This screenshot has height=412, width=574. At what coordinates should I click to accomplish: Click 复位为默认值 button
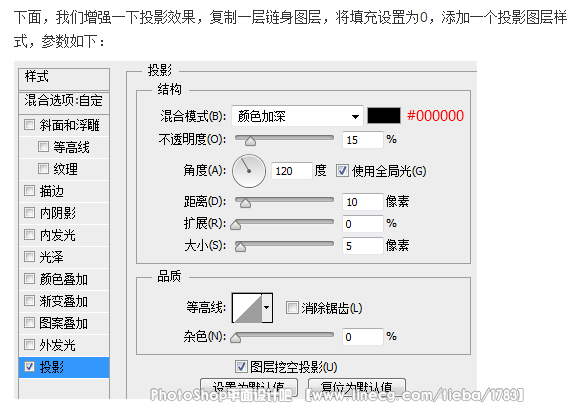(x=357, y=387)
